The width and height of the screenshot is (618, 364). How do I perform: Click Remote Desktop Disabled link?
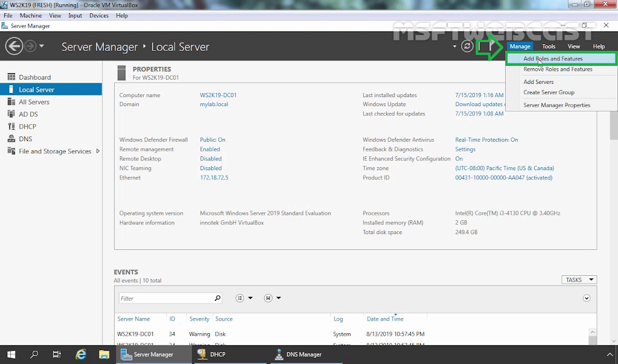coord(211,159)
